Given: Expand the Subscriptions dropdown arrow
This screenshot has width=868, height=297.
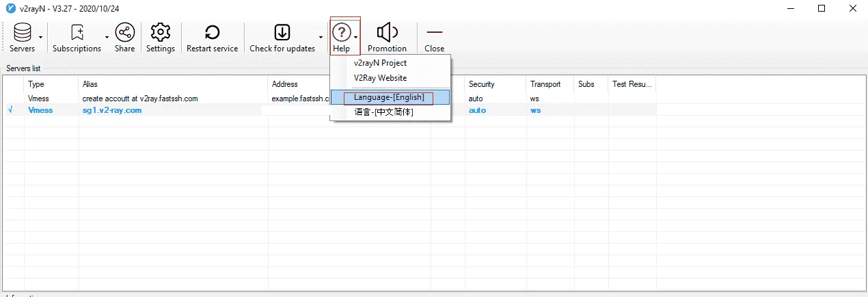Looking at the screenshot, I should (107, 37).
